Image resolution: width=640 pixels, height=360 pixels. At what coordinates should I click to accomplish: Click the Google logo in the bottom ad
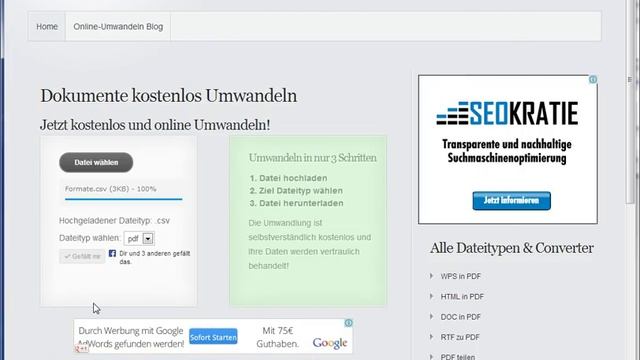coord(330,343)
